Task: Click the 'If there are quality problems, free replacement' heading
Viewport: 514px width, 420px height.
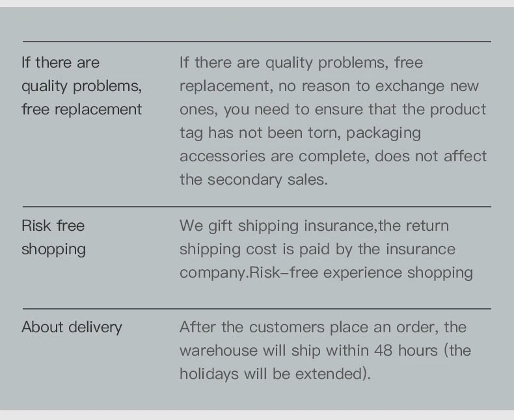Action: click(81, 86)
